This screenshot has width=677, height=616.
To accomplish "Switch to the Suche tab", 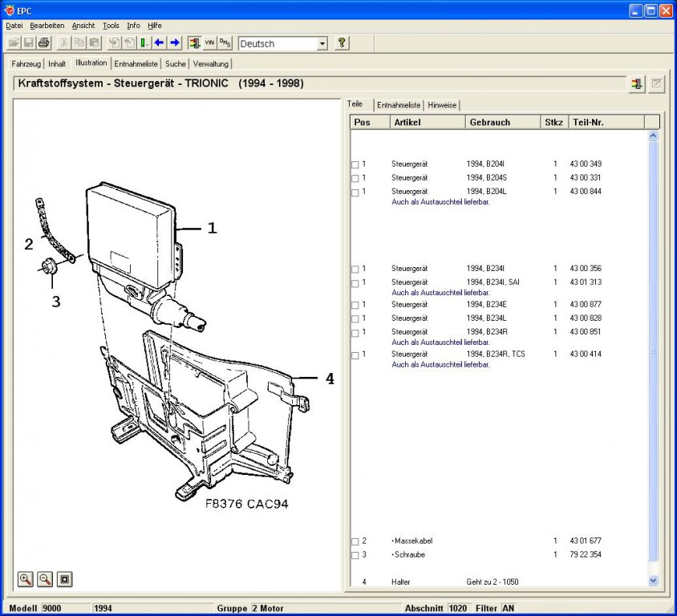I will (176, 64).
